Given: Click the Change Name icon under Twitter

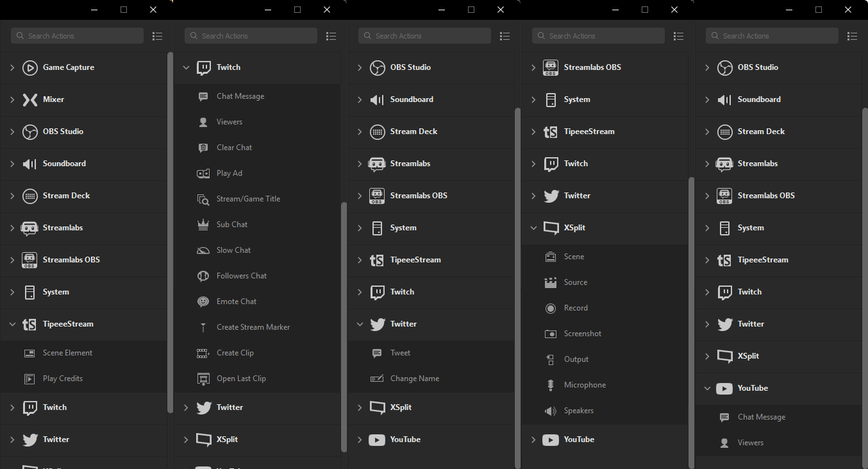Looking at the screenshot, I should (377, 379).
